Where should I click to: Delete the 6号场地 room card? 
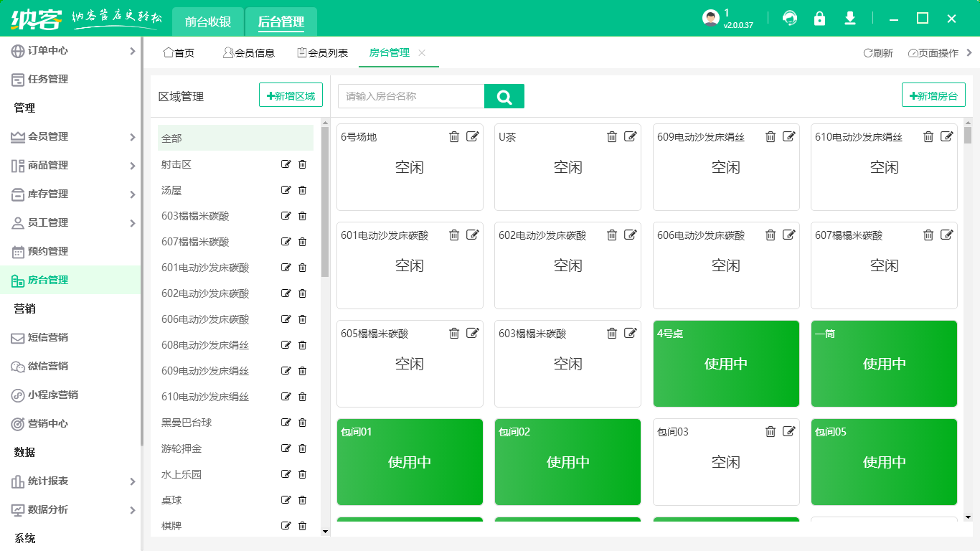click(454, 137)
